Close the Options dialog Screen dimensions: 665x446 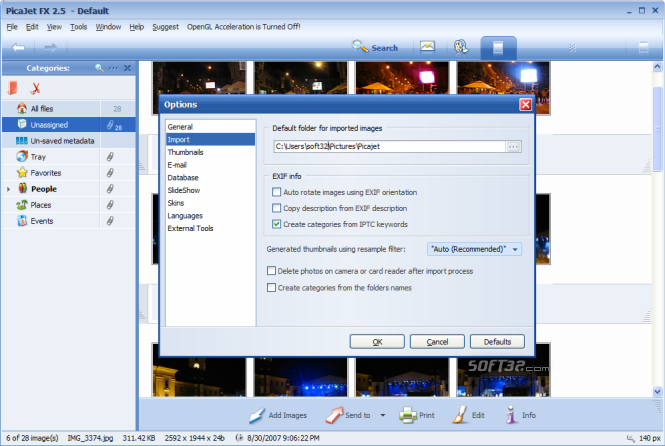pyautogui.click(x=525, y=105)
